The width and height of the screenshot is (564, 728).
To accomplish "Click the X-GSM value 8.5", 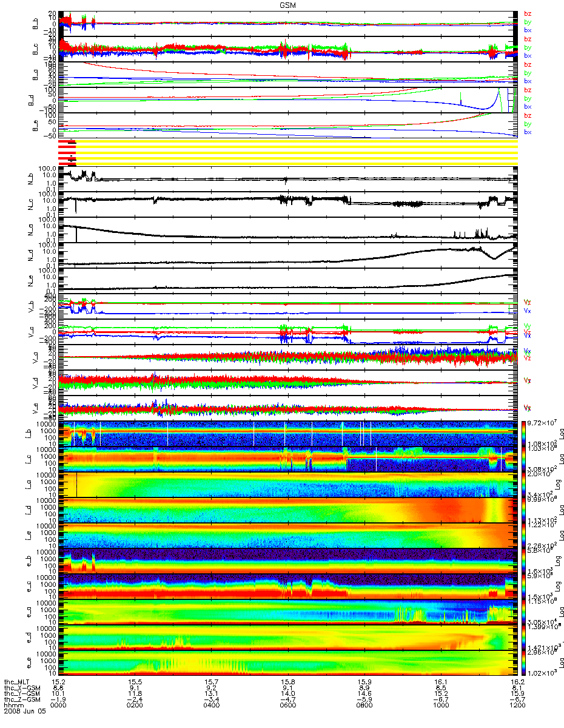I will click(x=441, y=687).
